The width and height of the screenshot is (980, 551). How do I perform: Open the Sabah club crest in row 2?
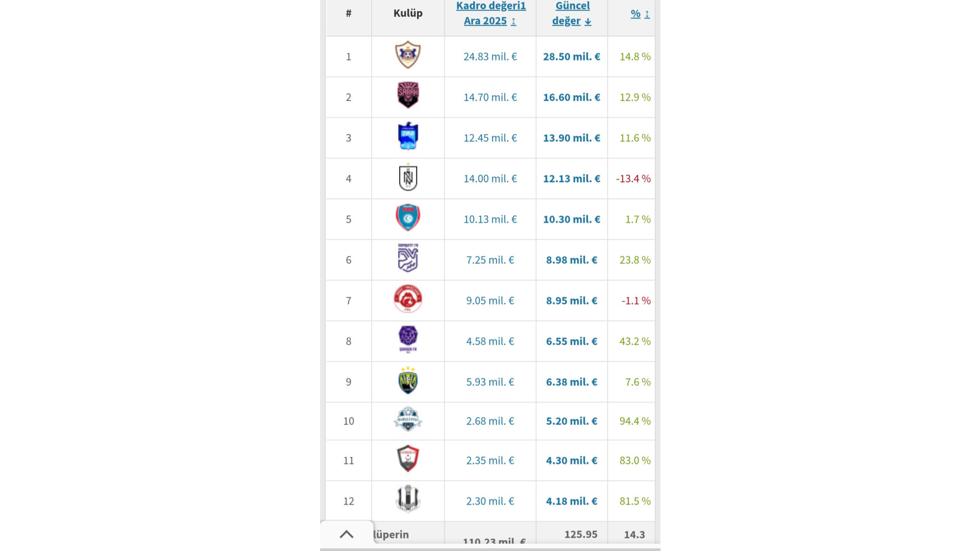(x=408, y=95)
